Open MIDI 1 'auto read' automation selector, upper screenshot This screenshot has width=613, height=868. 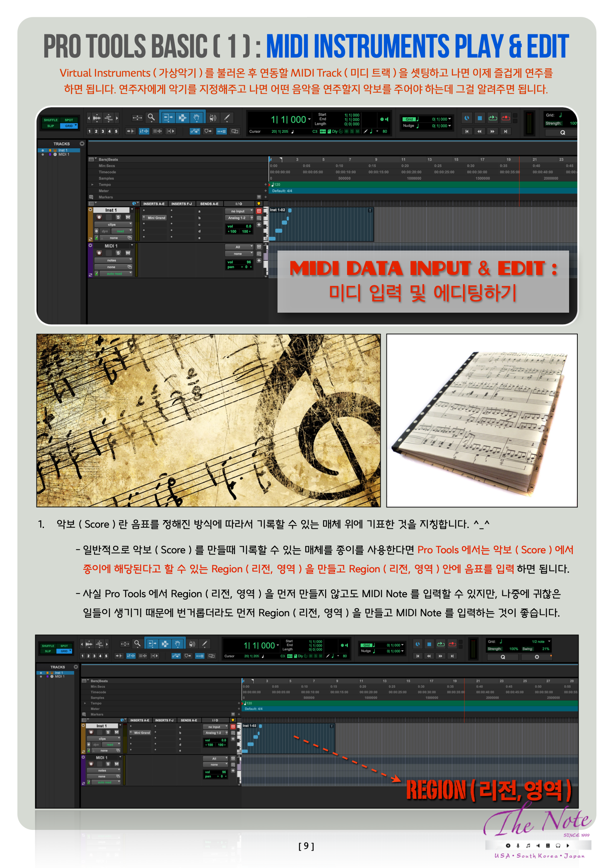(x=116, y=274)
